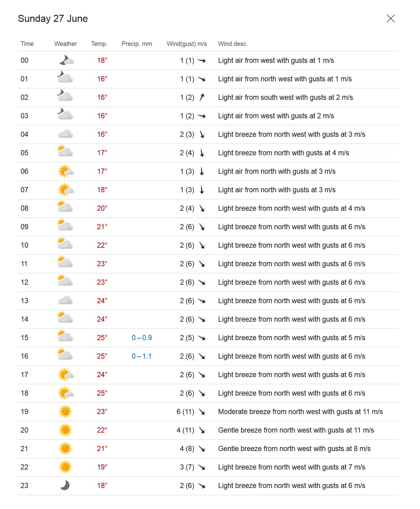Click the wind direction arrow at 06
The width and height of the screenshot is (420, 509).
[x=202, y=171]
